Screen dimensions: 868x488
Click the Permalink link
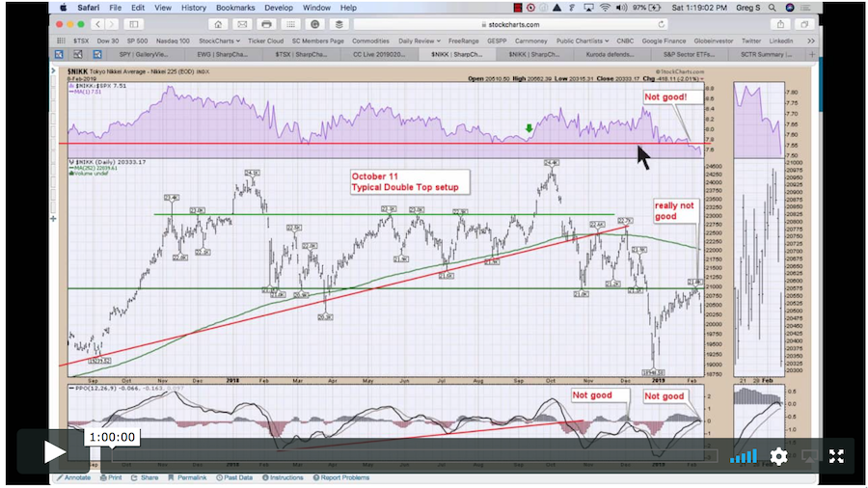pos(187,477)
